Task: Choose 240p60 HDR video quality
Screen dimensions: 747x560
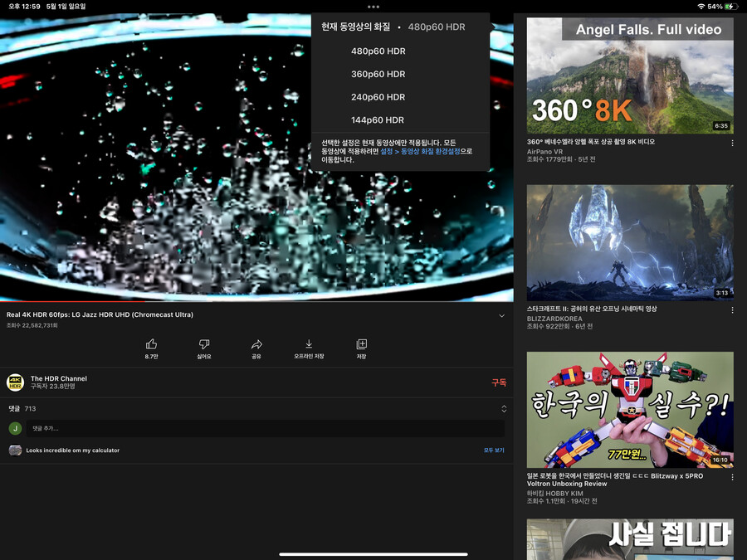Action: [378, 97]
